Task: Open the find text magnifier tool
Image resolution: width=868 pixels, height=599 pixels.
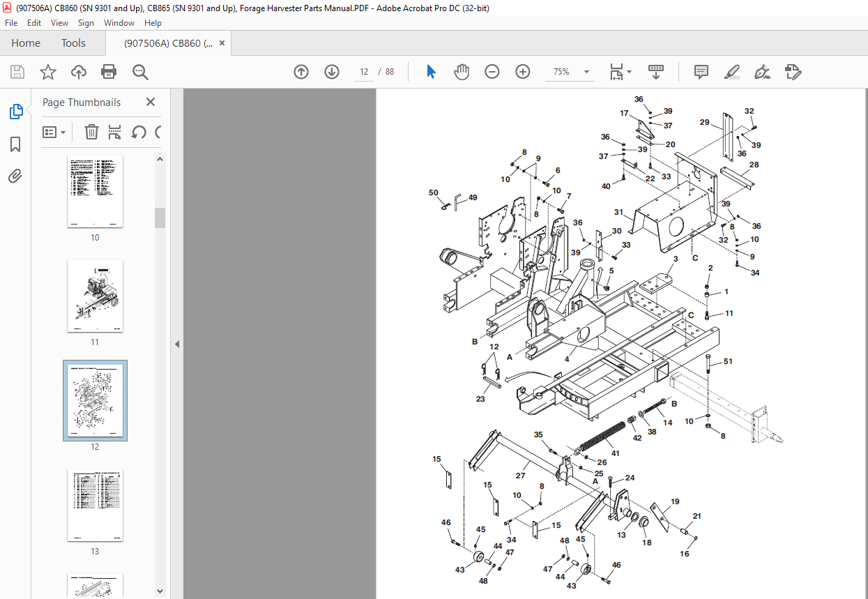Action: tap(140, 72)
